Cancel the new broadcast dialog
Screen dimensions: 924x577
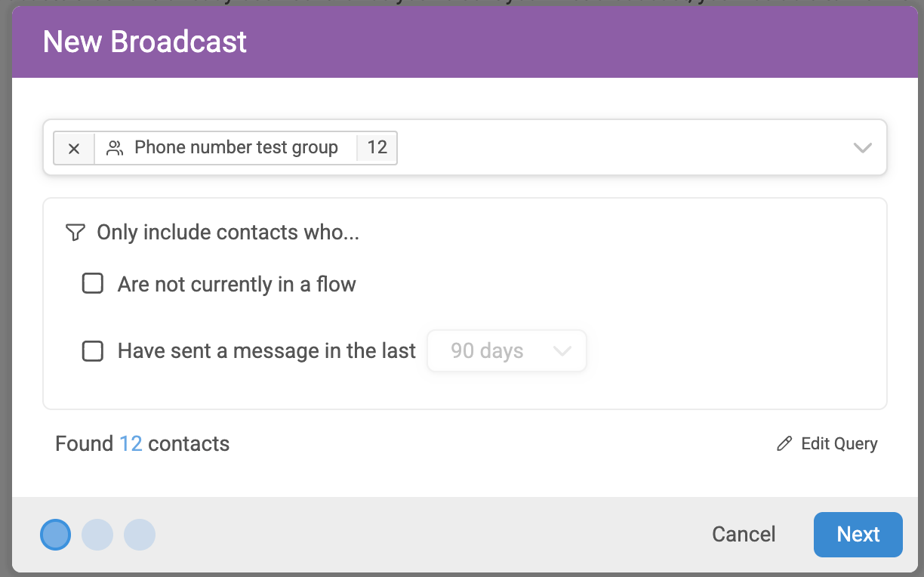coord(744,535)
